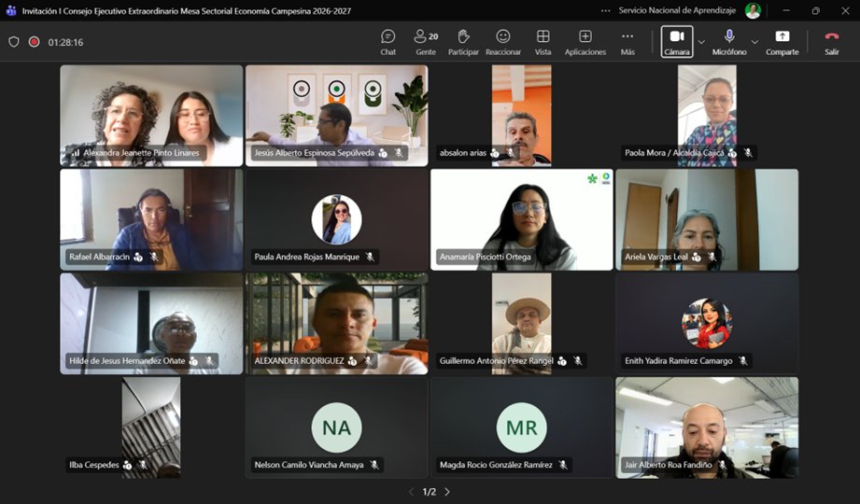Viewport: 860px width, 504px height.
Task: Click the Teams logo in title bar
Action: 10,10
